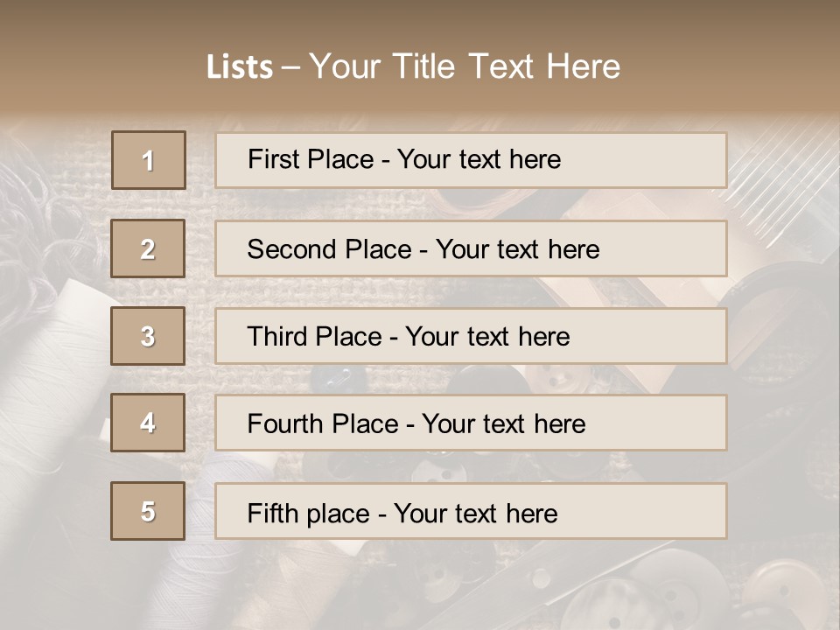Click the word 'Fourth' in the list
Screen dimensions: 840x630
(x=284, y=423)
